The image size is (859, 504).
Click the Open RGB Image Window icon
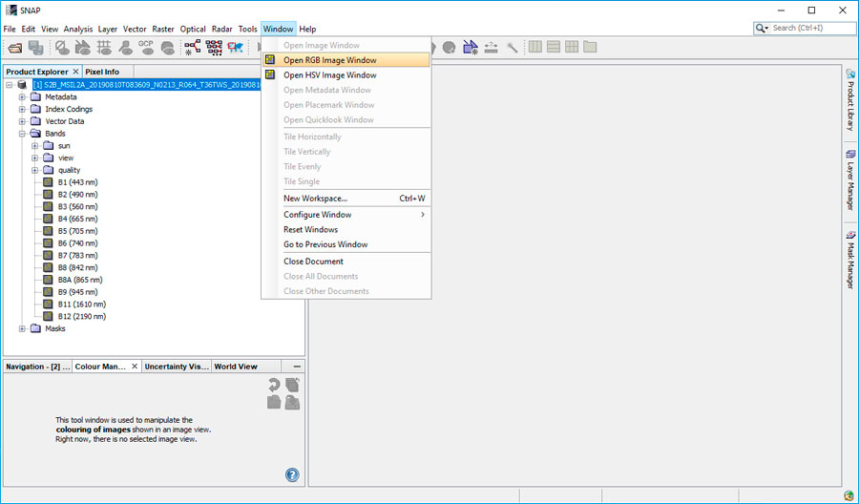(x=271, y=60)
